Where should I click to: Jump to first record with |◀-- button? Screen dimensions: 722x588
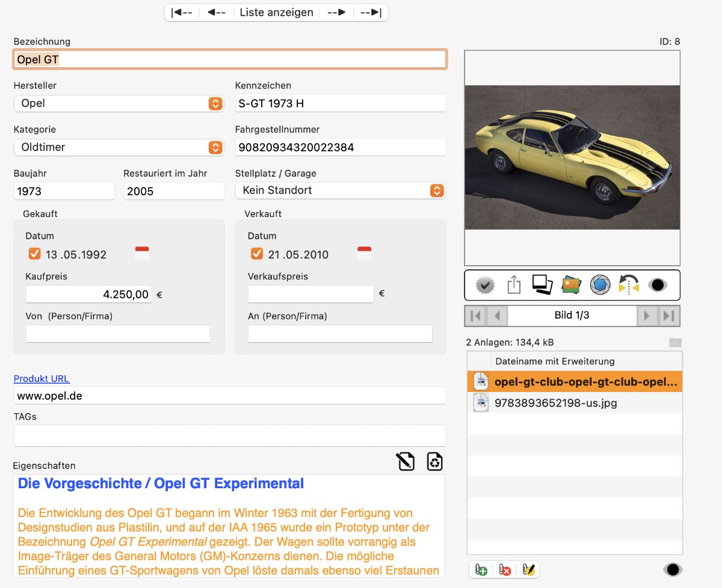[182, 13]
